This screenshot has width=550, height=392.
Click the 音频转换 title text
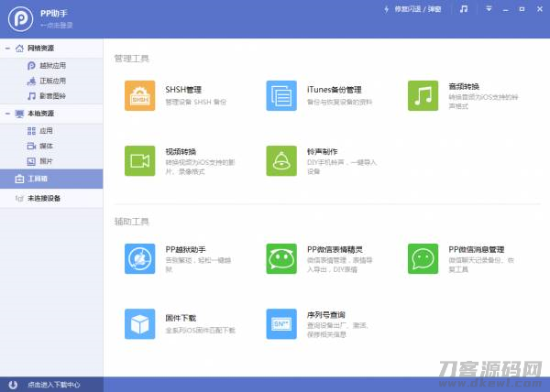[464, 86]
